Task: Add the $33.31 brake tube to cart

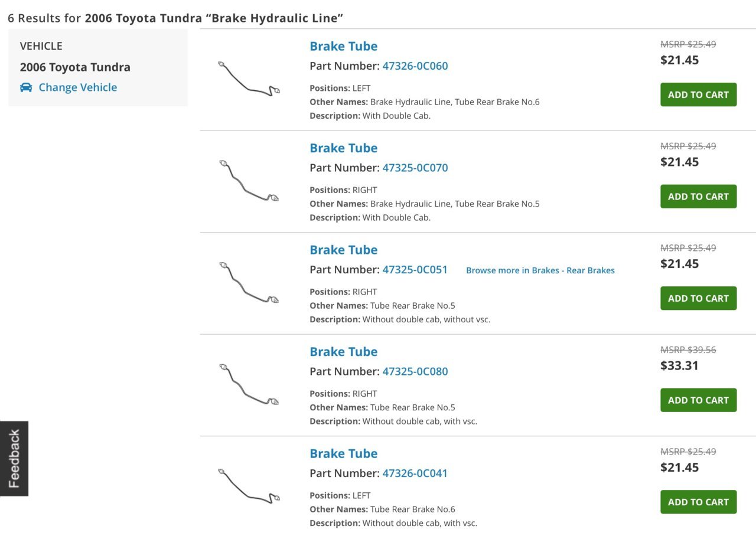Action: click(x=698, y=400)
